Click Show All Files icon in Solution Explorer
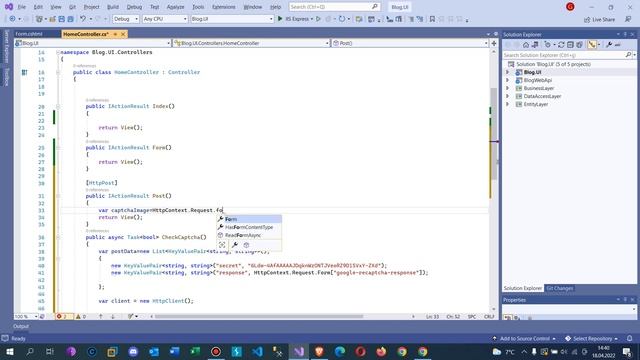The width and height of the screenshot is (640, 360). (x=579, y=45)
